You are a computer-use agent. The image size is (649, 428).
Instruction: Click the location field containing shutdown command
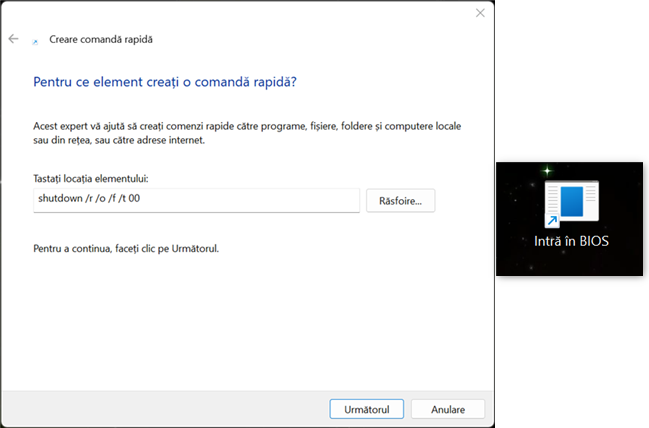click(196, 200)
